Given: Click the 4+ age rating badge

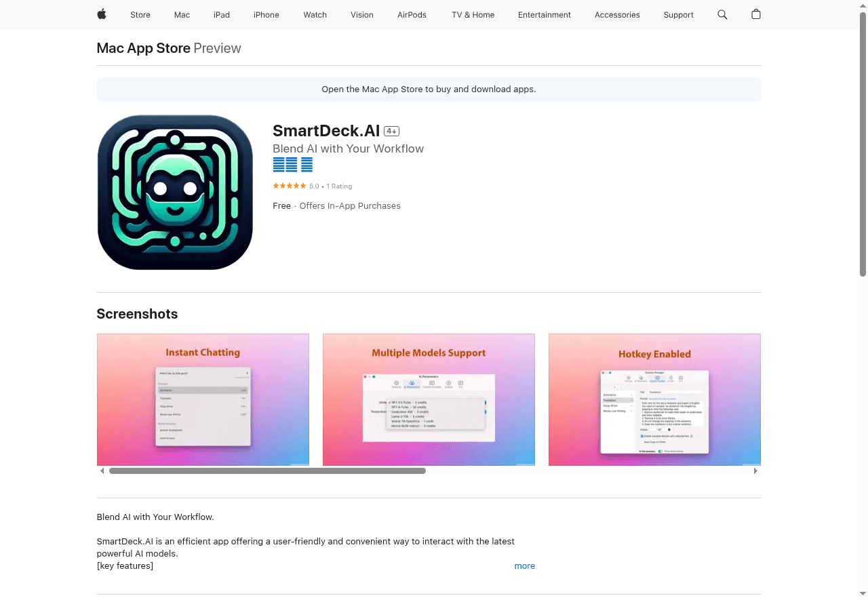Looking at the screenshot, I should (391, 131).
